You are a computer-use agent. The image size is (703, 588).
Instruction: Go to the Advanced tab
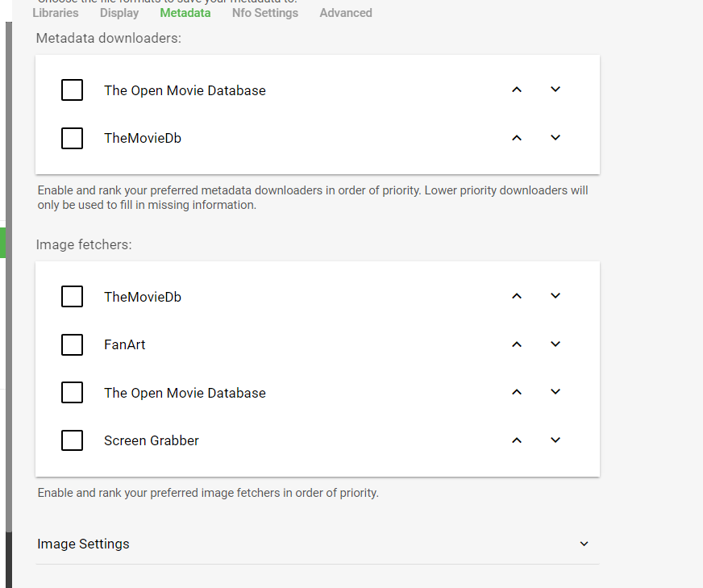tap(346, 13)
